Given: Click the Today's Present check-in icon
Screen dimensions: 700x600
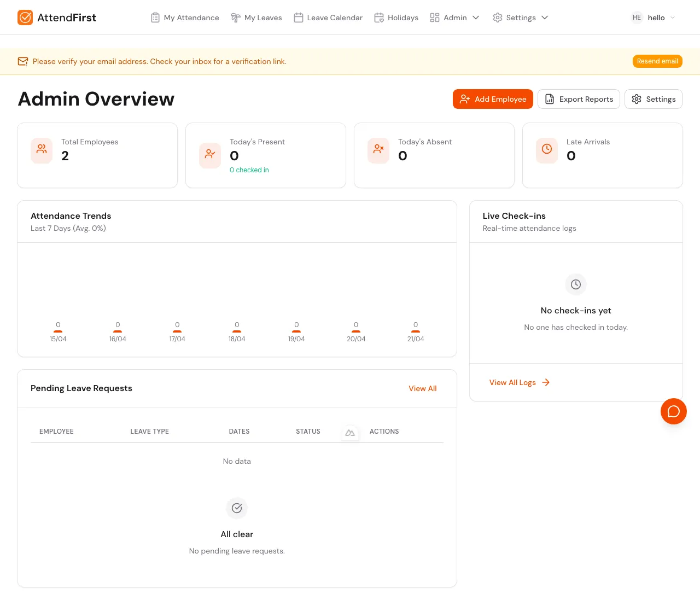Looking at the screenshot, I should pos(210,155).
